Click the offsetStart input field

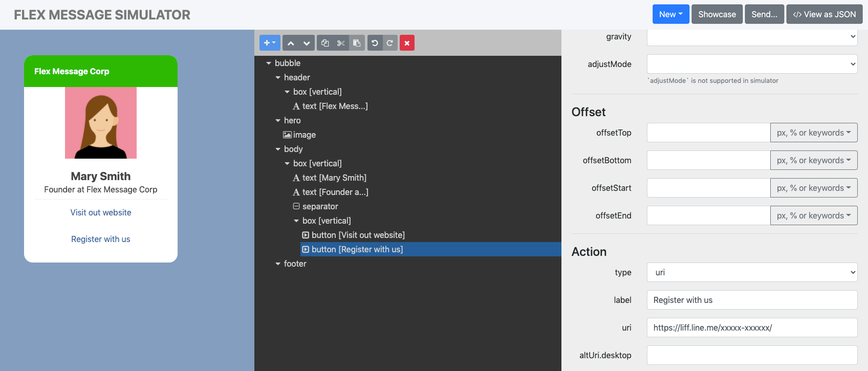click(x=708, y=188)
